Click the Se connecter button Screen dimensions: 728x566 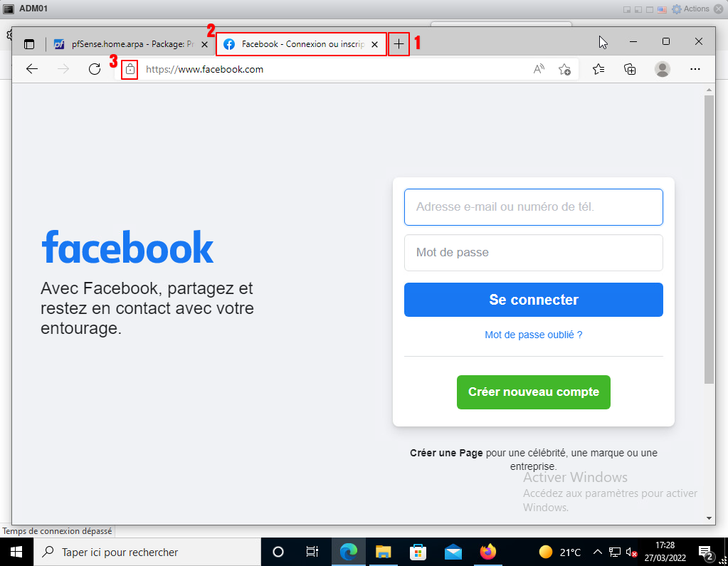(533, 300)
